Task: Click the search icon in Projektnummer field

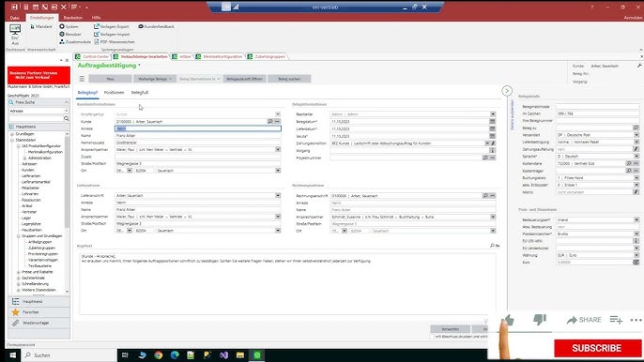Action: (x=485, y=158)
